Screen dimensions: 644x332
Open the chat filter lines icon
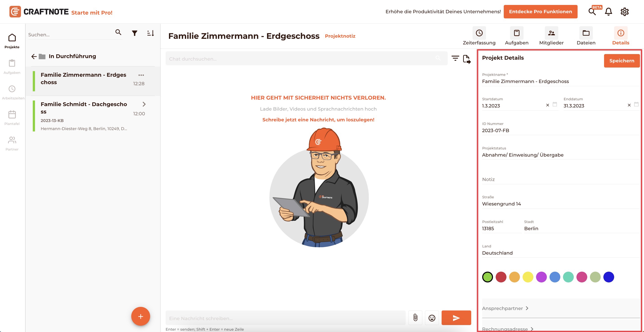point(455,58)
